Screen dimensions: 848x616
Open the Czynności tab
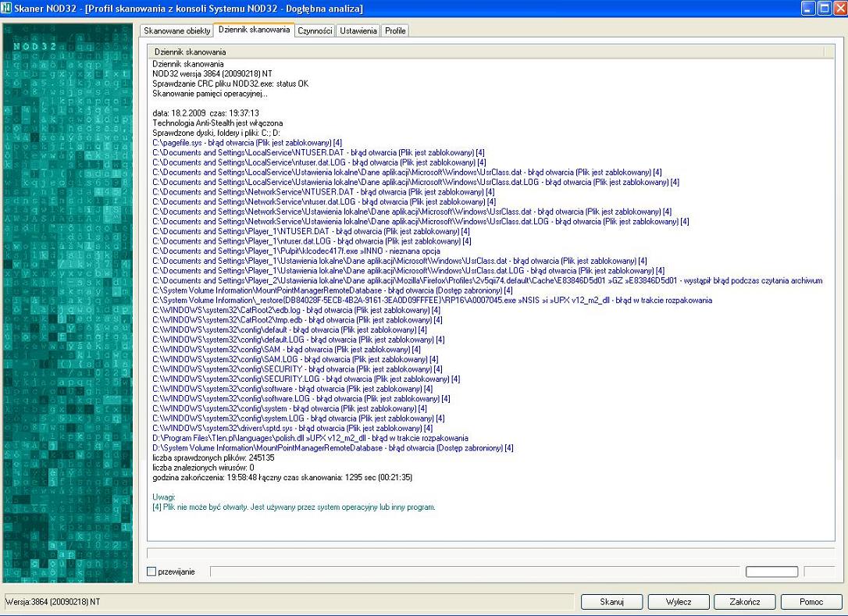(x=315, y=30)
